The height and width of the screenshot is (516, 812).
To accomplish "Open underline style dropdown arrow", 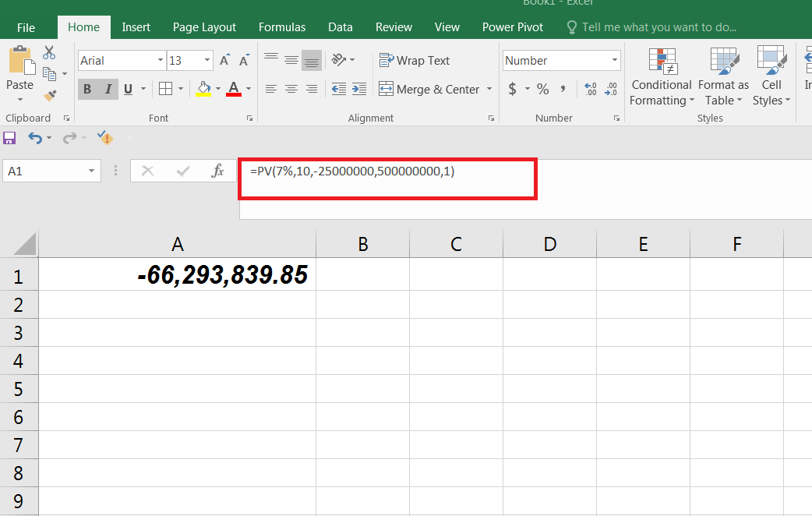I will point(143,89).
